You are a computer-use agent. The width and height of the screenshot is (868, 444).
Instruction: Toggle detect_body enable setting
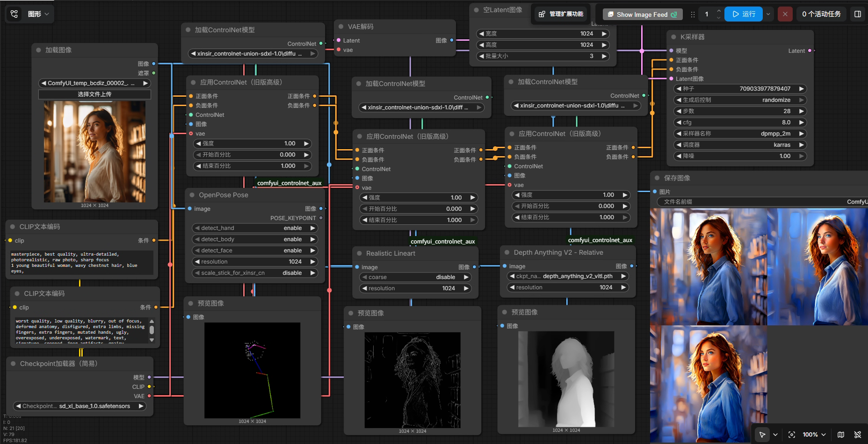point(255,239)
